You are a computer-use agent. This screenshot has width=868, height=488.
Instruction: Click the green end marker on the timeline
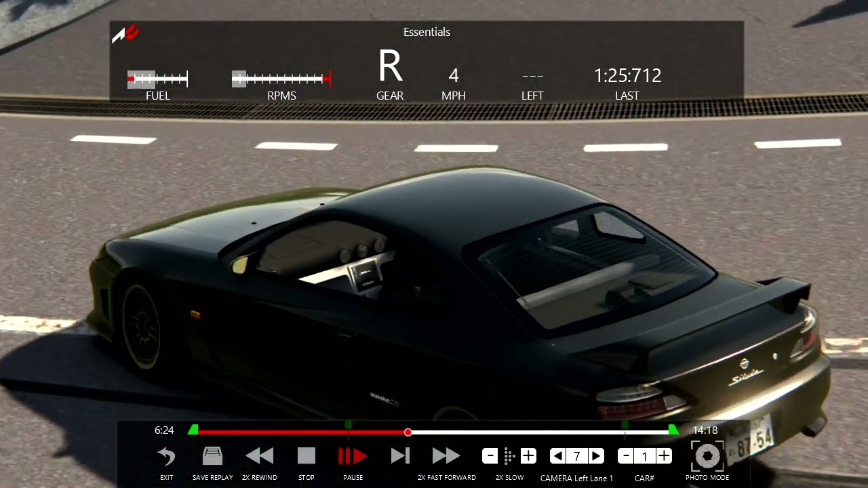(673, 429)
